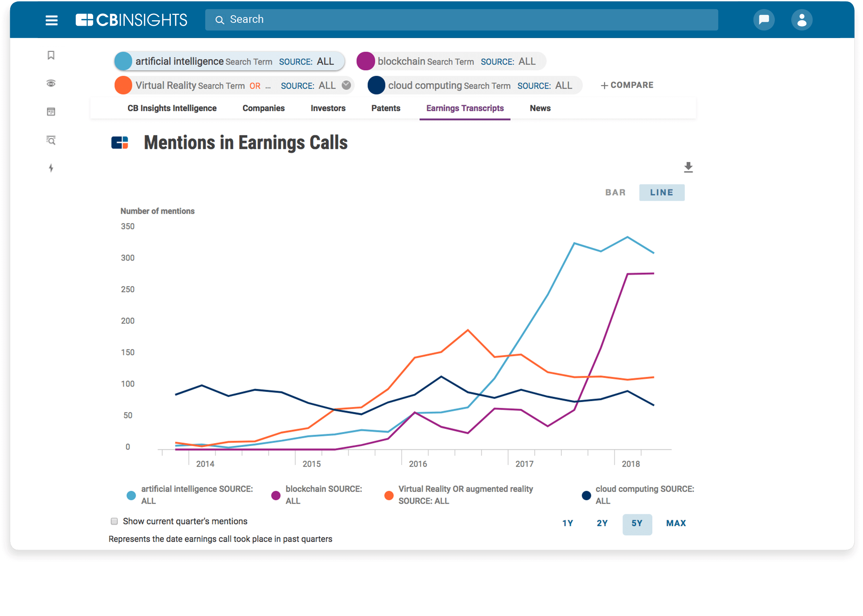This screenshot has width=863, height=616.
Task: Click the chat messages icon
Action: [764, 20]
